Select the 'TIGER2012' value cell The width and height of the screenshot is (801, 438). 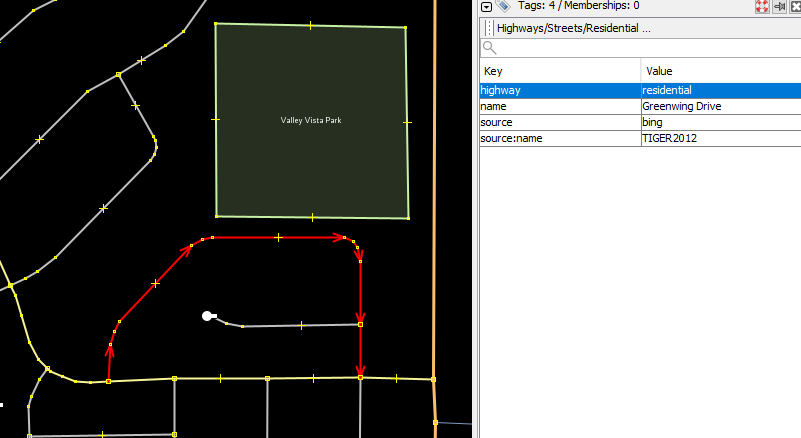[x=721, y=139]
